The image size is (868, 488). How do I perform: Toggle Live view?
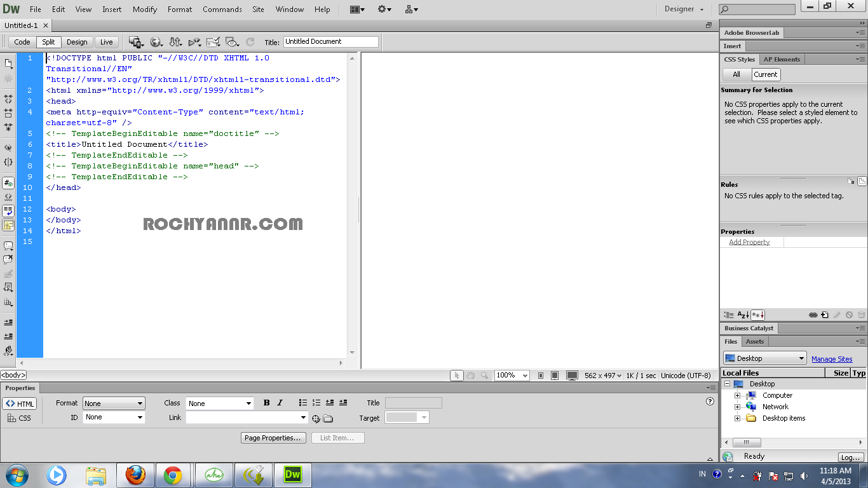click(x=107, y=42)
